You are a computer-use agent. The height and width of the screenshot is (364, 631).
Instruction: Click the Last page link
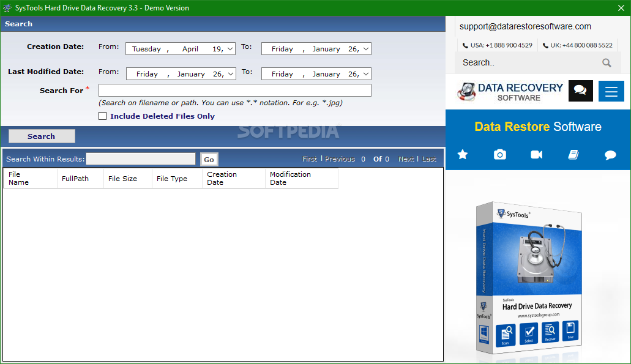coord(429,159)
